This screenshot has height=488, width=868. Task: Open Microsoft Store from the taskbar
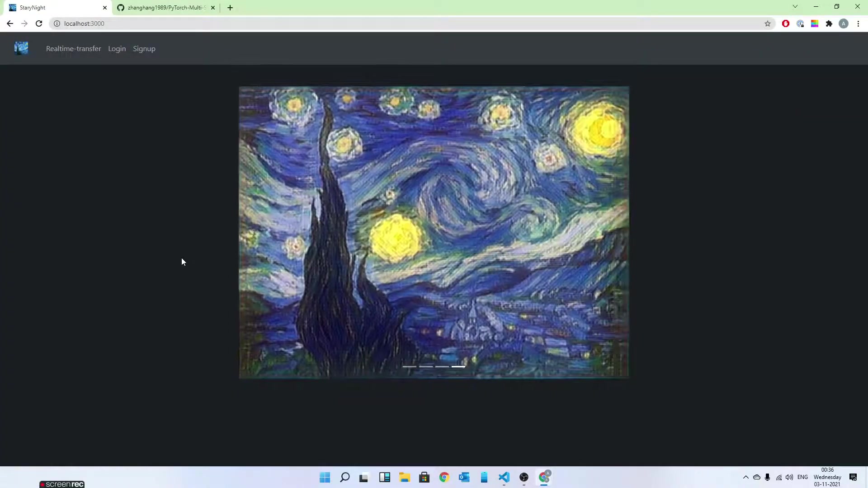pyautogui.click(x=425, y=478)
